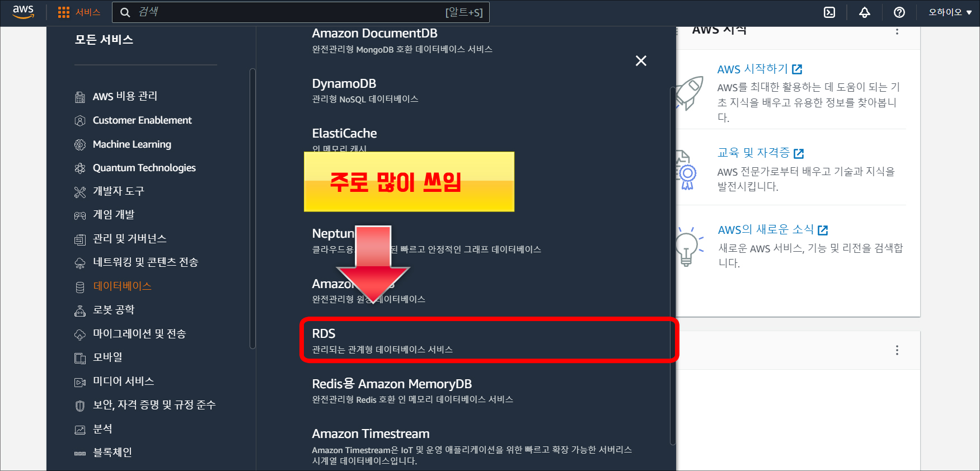
Task: Click the category list scrollbar
Action: (x=252, y=208)
